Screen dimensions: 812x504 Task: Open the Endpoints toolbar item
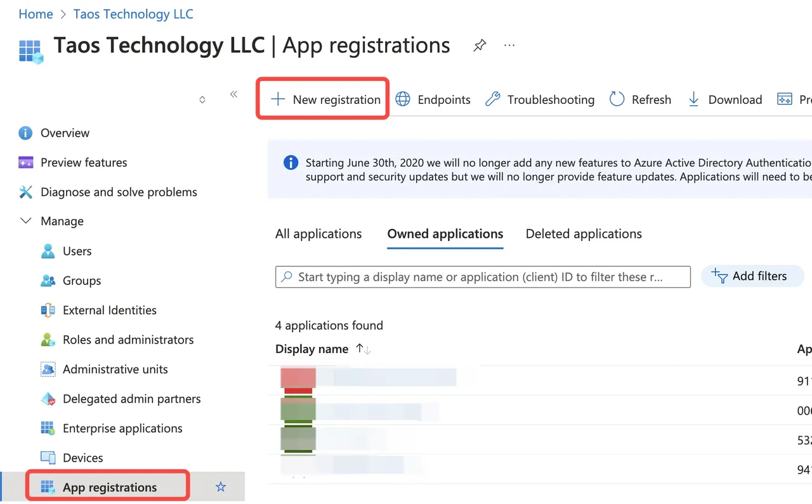[433, 100]
